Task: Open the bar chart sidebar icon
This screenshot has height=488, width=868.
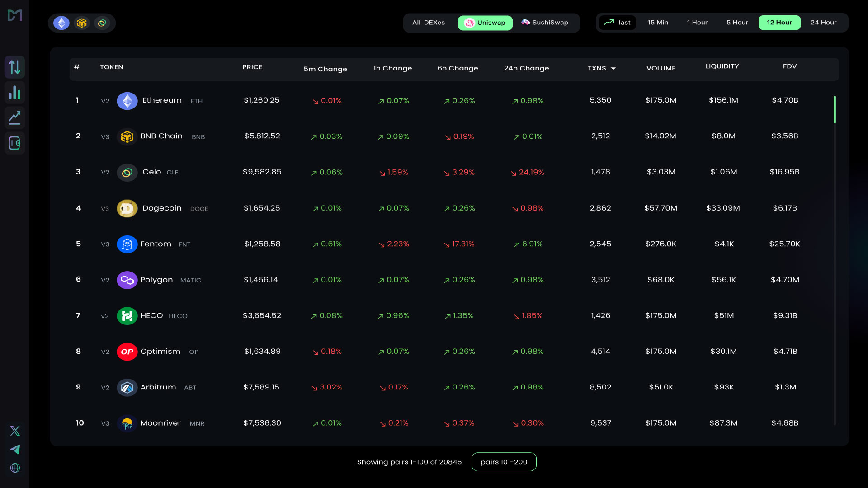Action: click(14, 93)
